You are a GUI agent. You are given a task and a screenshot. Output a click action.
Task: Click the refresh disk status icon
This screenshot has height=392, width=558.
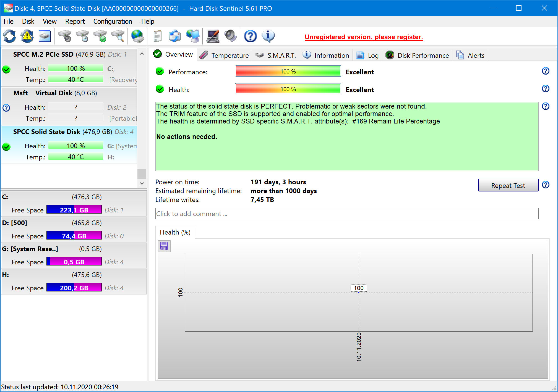tap(10, 36)
